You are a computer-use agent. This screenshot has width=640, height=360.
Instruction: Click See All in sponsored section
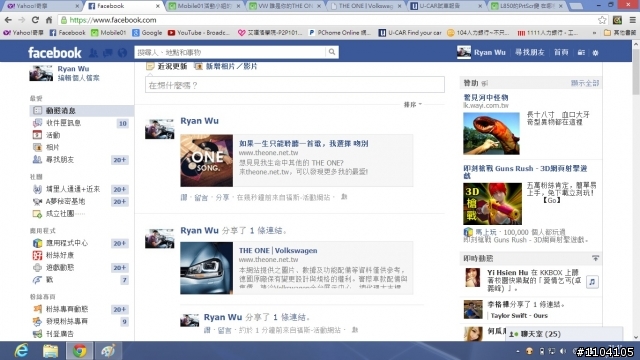584,83
